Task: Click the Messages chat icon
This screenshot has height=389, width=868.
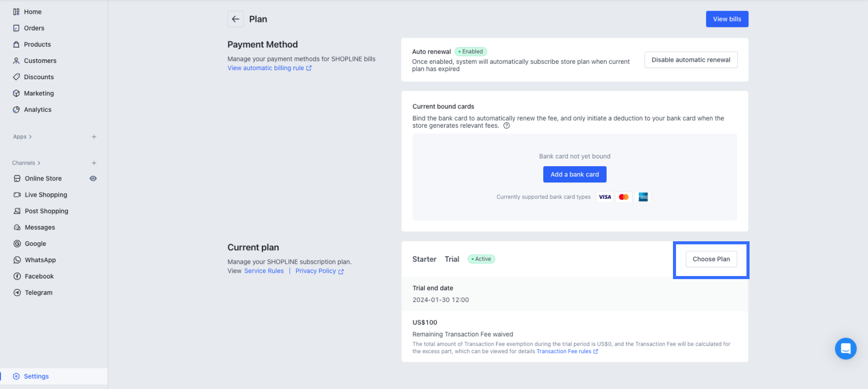Action: [x=17, y=227]
